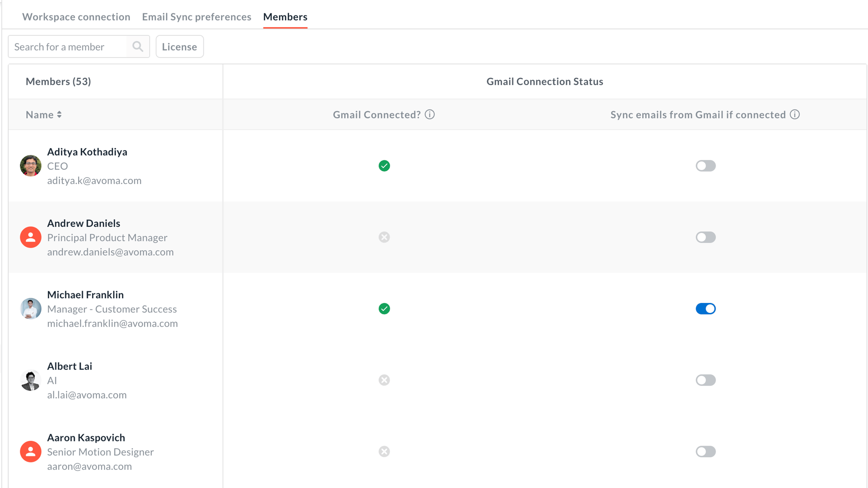Click the License button
868x488 pixels.
coord(180,46)
